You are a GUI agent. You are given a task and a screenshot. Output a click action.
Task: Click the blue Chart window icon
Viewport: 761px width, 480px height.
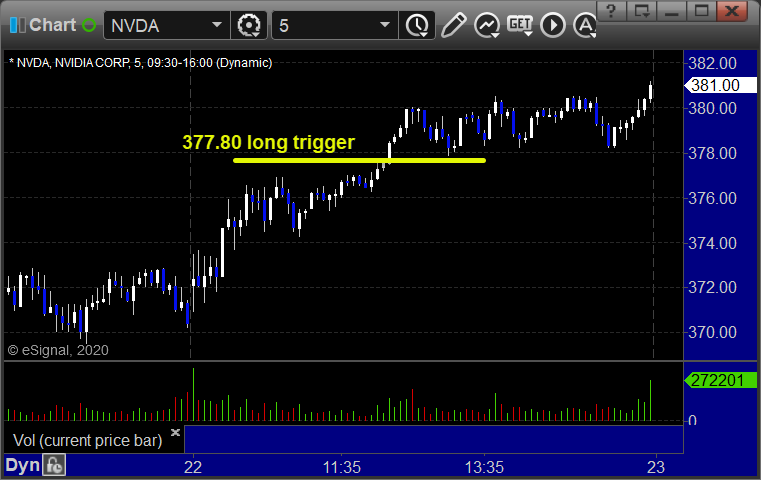[17, 25]
